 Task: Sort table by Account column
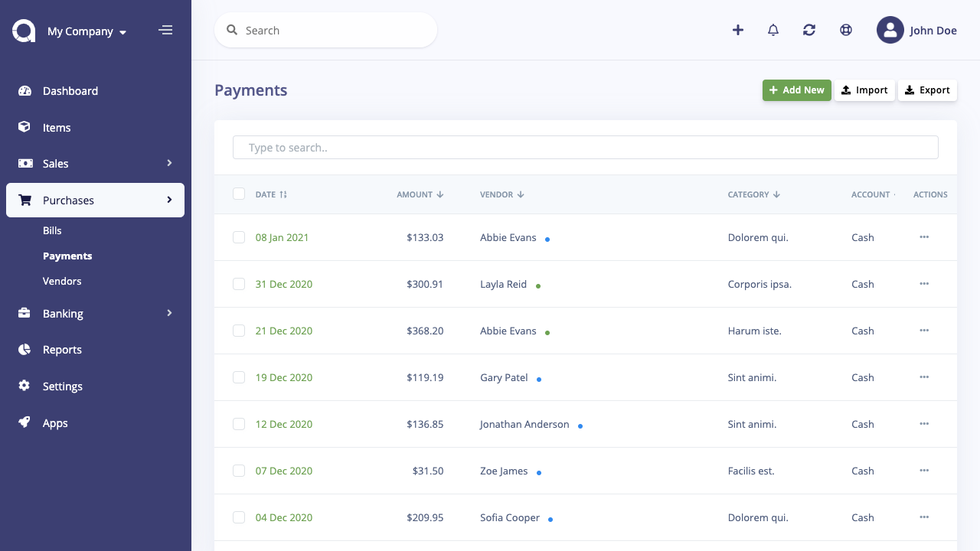tap(874, 194)
